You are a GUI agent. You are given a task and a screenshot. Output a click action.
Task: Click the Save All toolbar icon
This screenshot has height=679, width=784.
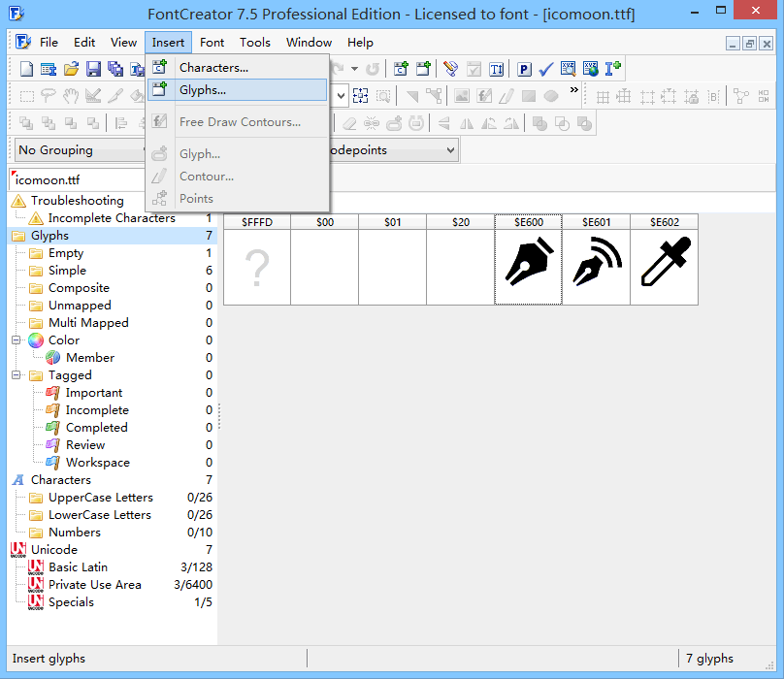click(x=115, y=69)
